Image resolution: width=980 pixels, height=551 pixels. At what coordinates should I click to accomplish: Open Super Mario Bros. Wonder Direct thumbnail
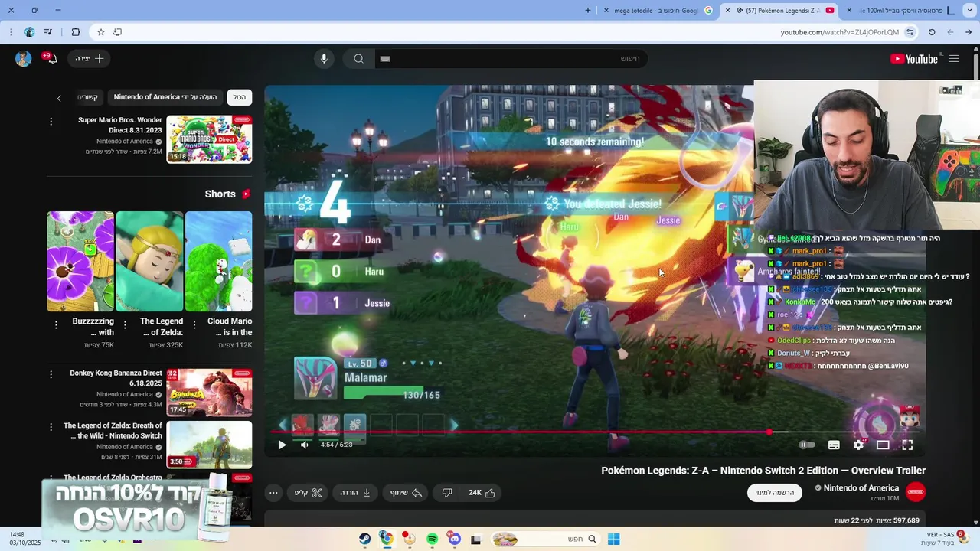tap(209, 139)
